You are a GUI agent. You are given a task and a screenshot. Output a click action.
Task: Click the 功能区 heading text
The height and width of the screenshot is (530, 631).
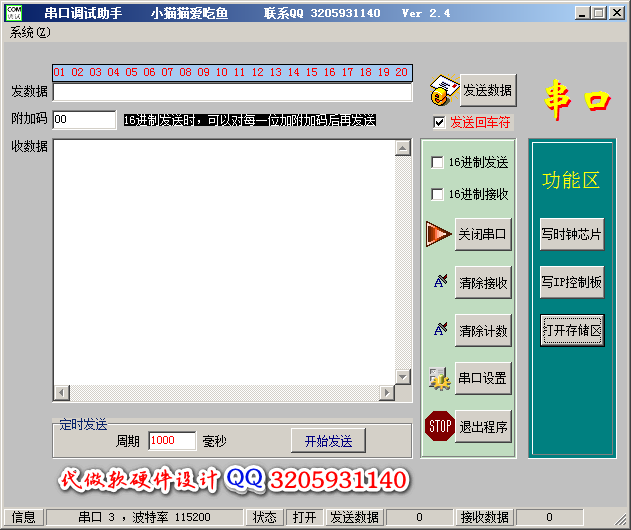(571, 180)
